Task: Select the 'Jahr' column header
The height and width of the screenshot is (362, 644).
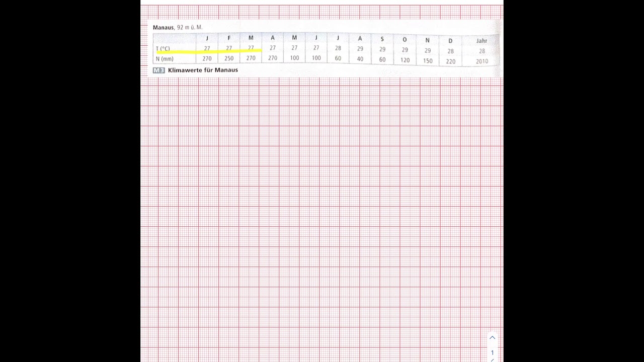Action: pos(481,41)
